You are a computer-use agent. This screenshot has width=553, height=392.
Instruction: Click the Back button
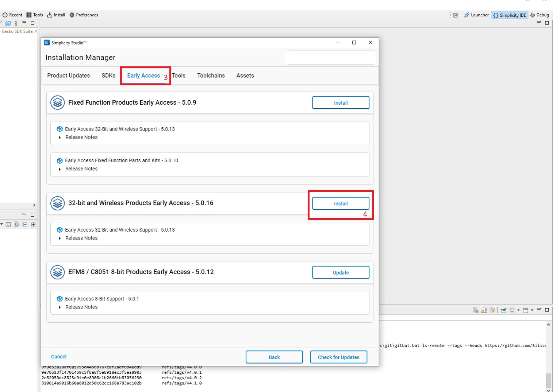coord(274,357)
